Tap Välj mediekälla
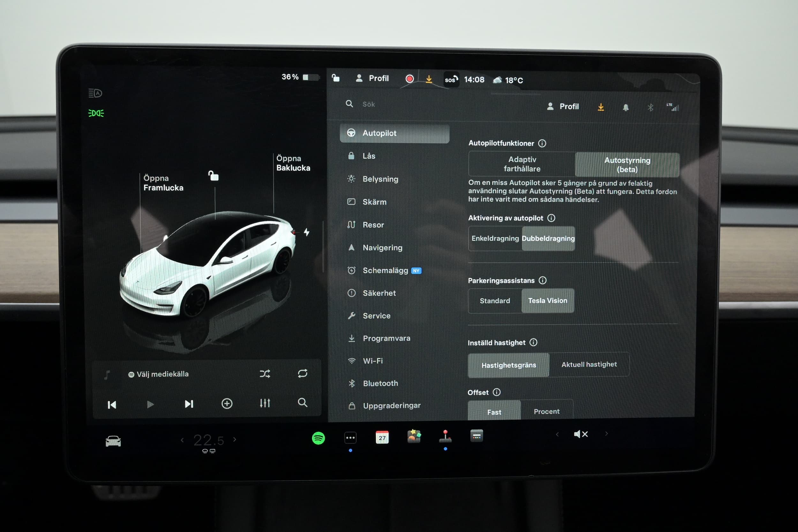Viewport: 798px width, 532px height. coord(158,374)
